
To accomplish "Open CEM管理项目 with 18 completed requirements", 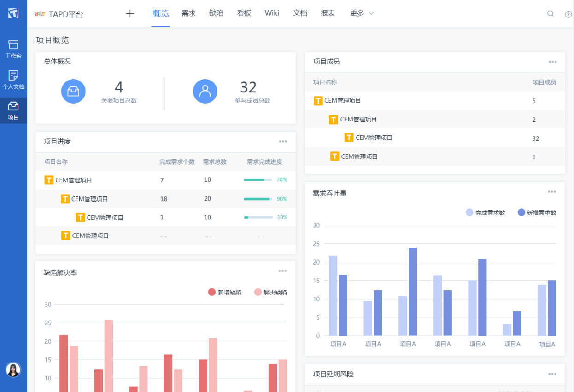I will pos(90,199).
